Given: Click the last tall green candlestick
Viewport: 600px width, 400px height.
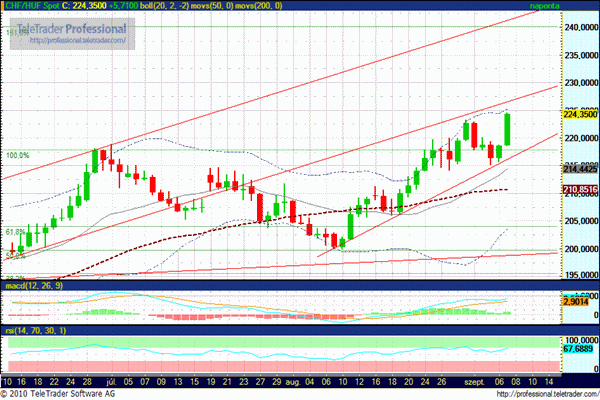Looking at the screenshot, I should pyautogui.click(x=508, y=130).
